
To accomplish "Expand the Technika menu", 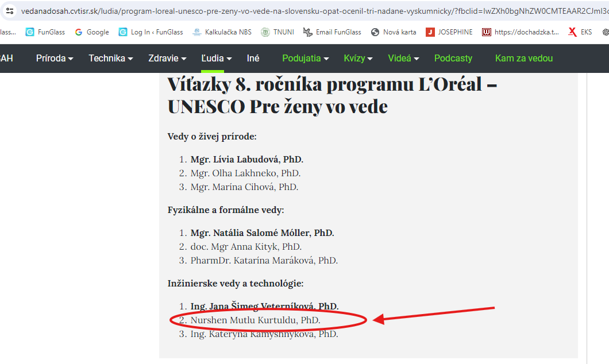I will pyautogui.click(x=111, y=58).
